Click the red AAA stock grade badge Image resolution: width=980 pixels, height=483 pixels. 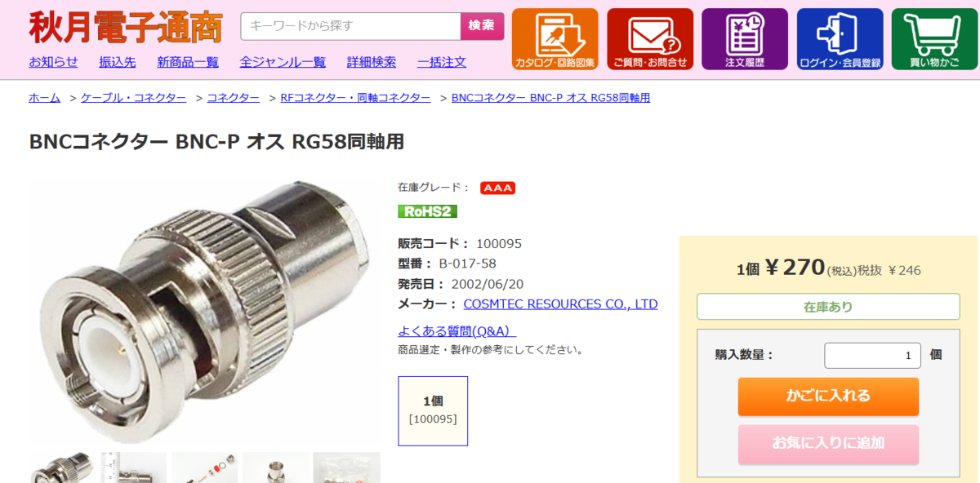pos(497,188)
